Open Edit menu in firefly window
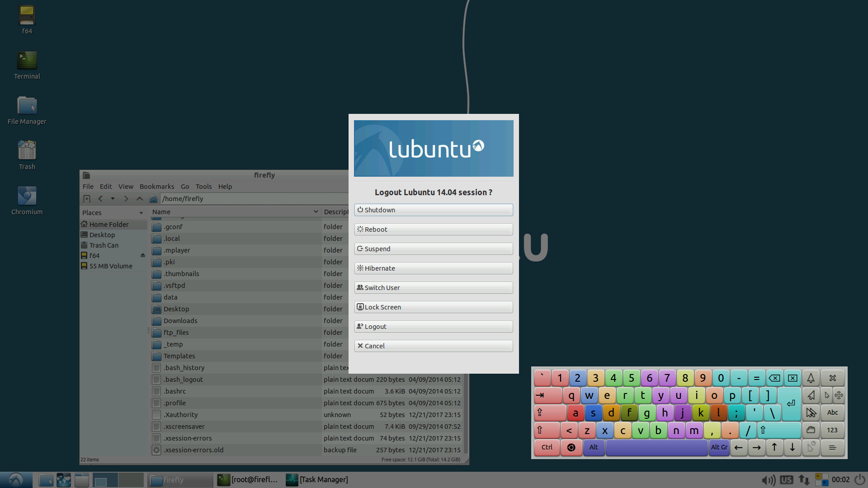868x488 pixels. pos(106,187)
